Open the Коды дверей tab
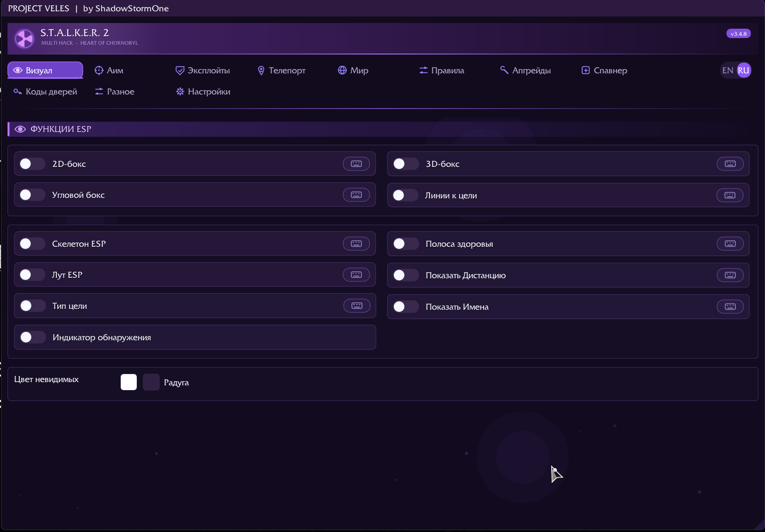Image resolution: width=765 pixels, height=532 pixels. coord(45,91)
